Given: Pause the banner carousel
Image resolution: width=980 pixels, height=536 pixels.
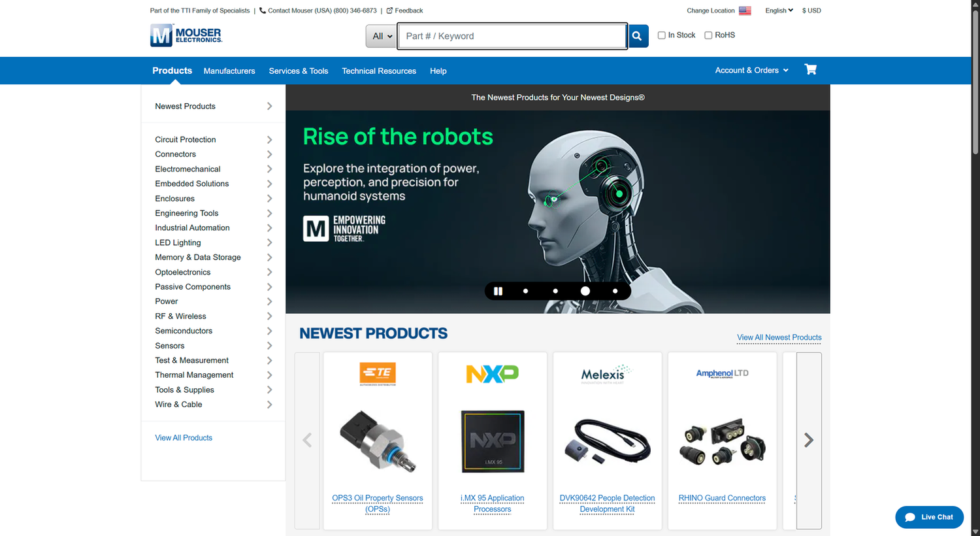Looking at the screenshot, I should point(498,291).
